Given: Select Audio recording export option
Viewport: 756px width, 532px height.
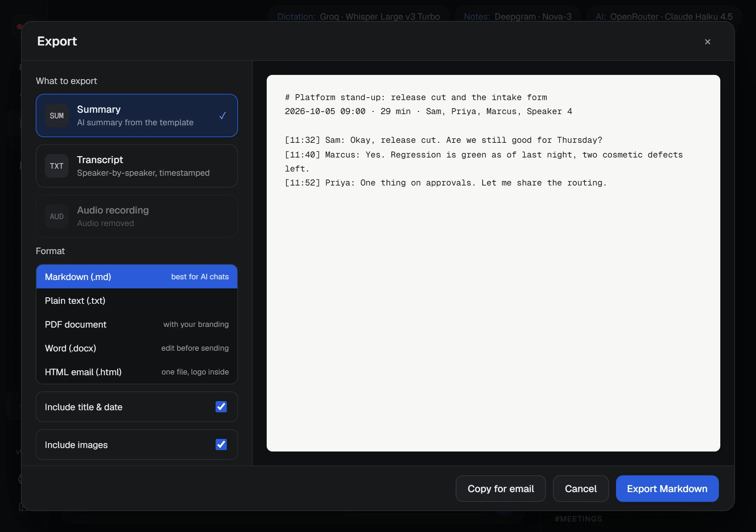Looking at the screenshot, I should coord(137,216).
